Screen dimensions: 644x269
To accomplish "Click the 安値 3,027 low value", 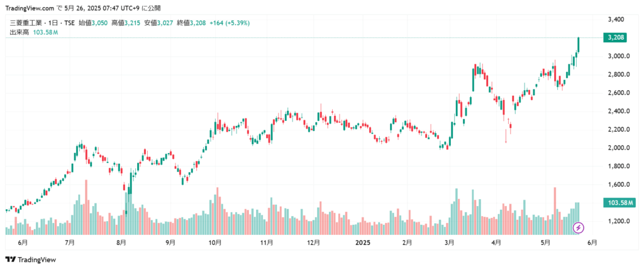I will pyautogui.click(x=158, y=23).
